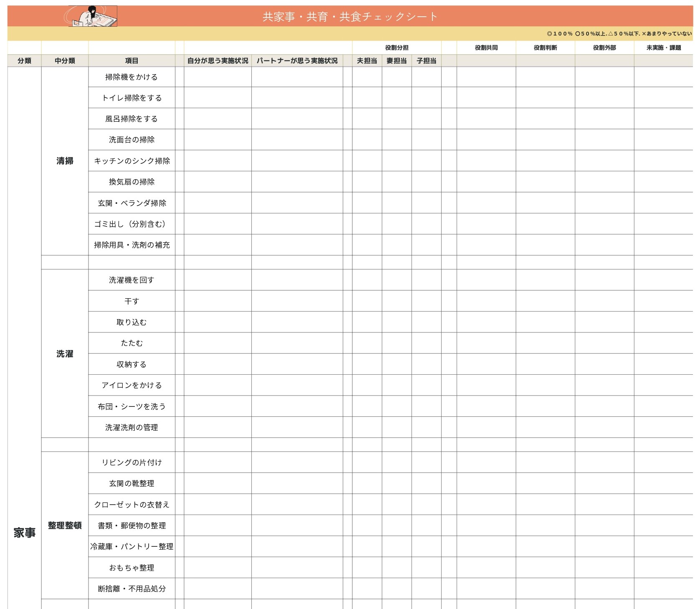Select the 清掃 subcategory cell
This screenshot has height=609, width=700.
coord(65,161)
